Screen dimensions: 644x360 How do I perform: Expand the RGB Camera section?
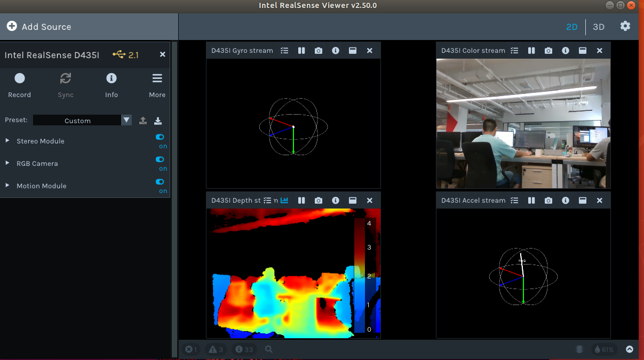7,163
